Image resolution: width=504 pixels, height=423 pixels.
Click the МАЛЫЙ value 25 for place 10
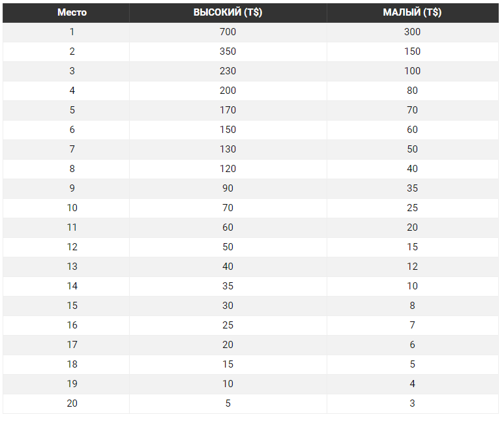(x=412, y=208)
